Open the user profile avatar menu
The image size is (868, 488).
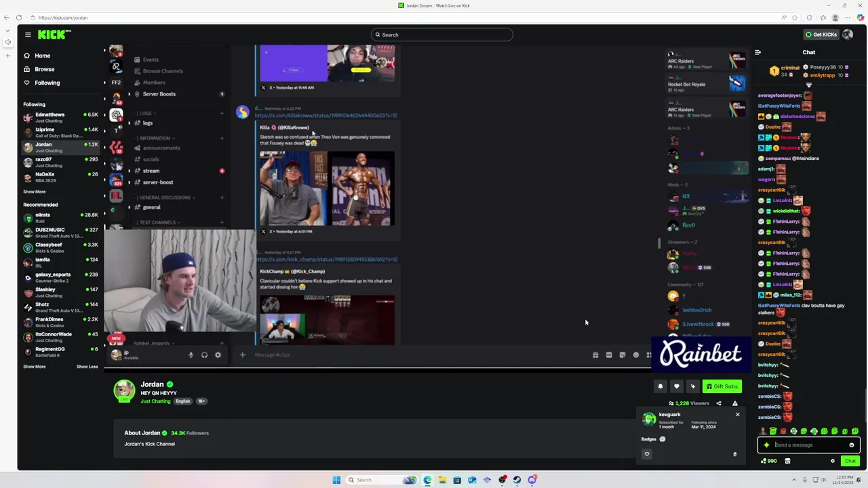tap(848, 35)
